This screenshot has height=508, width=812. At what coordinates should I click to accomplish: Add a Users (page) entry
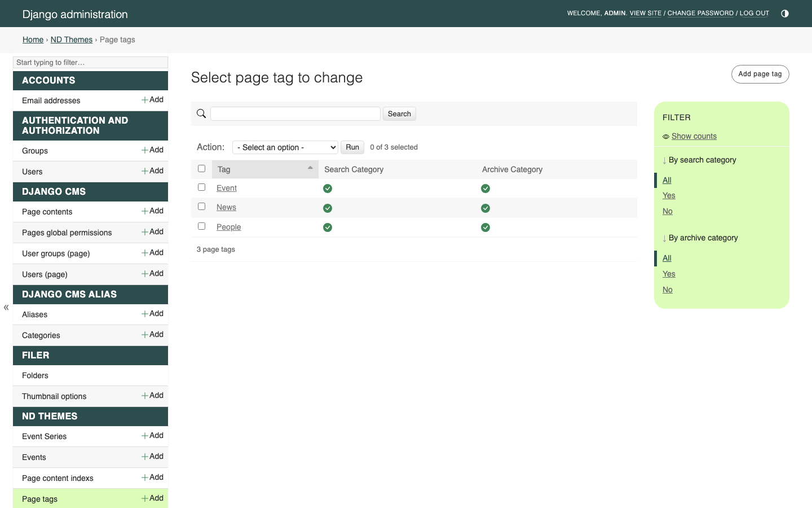click(x=152, y=274)
